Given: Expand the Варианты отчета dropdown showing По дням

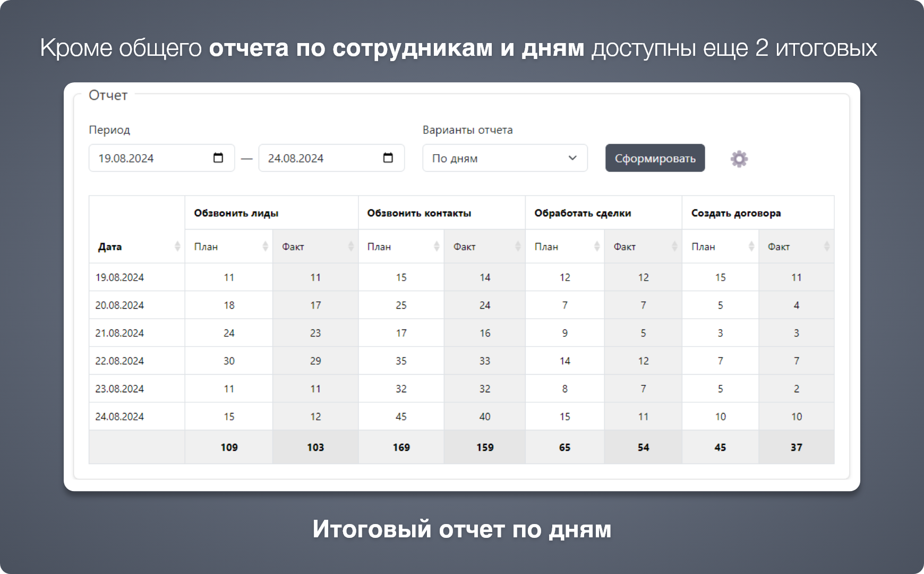Looking at the screenshot, I should [x=505, y=158].
